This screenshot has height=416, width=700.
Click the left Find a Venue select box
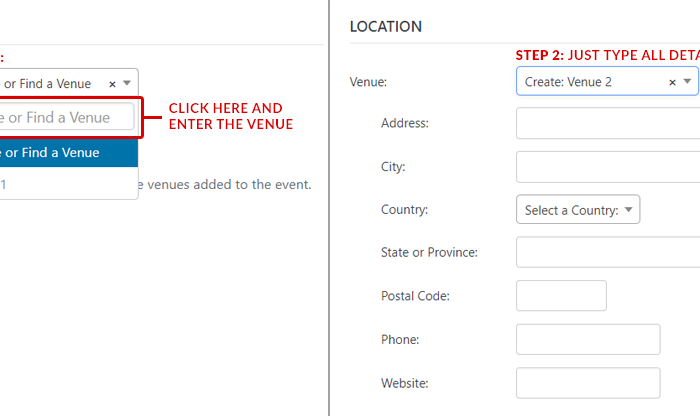pos(55,84)
